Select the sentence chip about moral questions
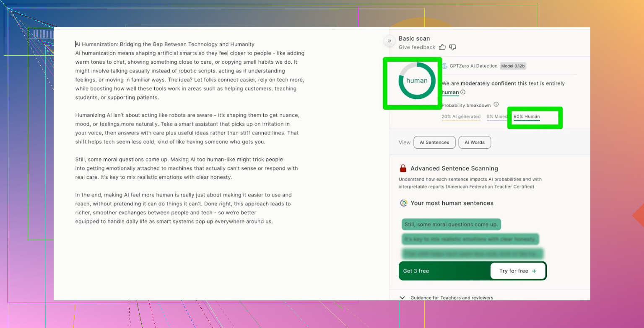644x328 pixels. 451,225
